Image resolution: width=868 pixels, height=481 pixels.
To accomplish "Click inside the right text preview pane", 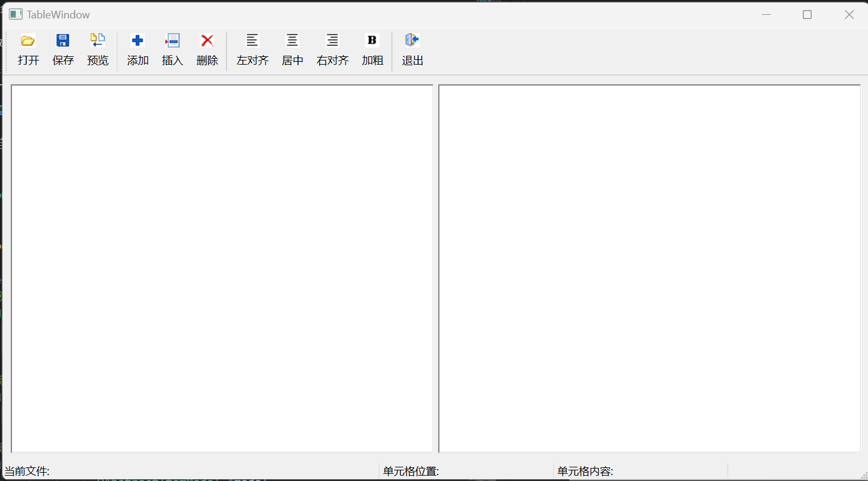I will [x=649, y=268].
